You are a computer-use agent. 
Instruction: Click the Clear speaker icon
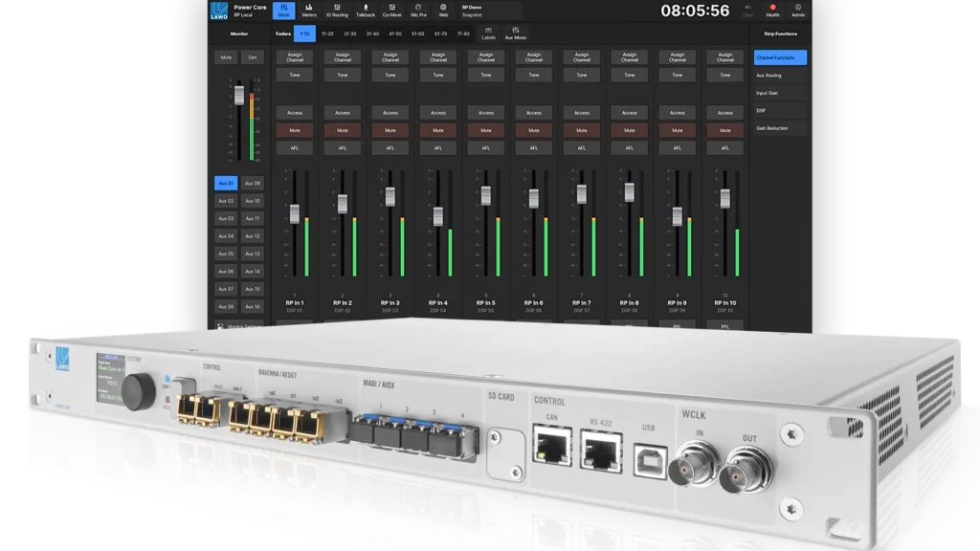pyautogui.click(x=747, y=10)
